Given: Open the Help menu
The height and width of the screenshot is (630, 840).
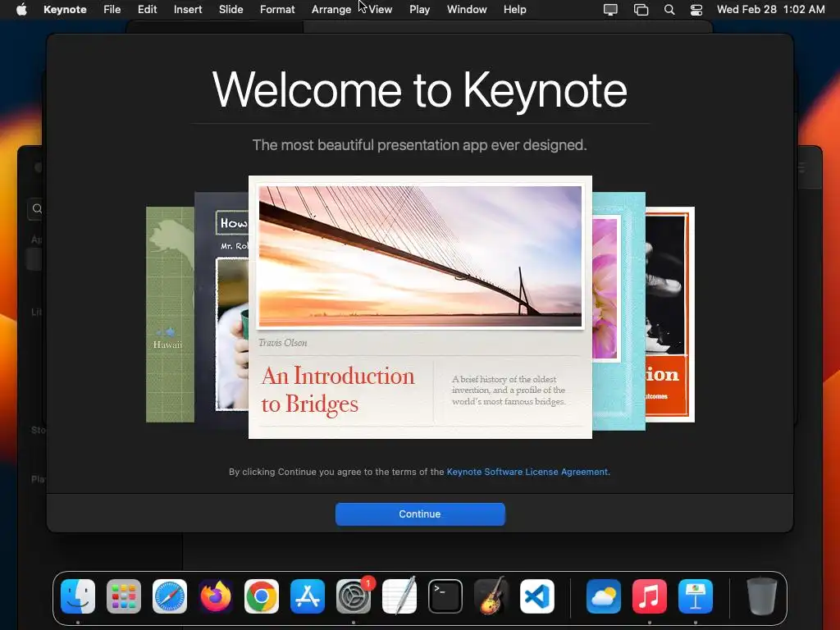Looking at the screenshot, I should tap(515, 10).
